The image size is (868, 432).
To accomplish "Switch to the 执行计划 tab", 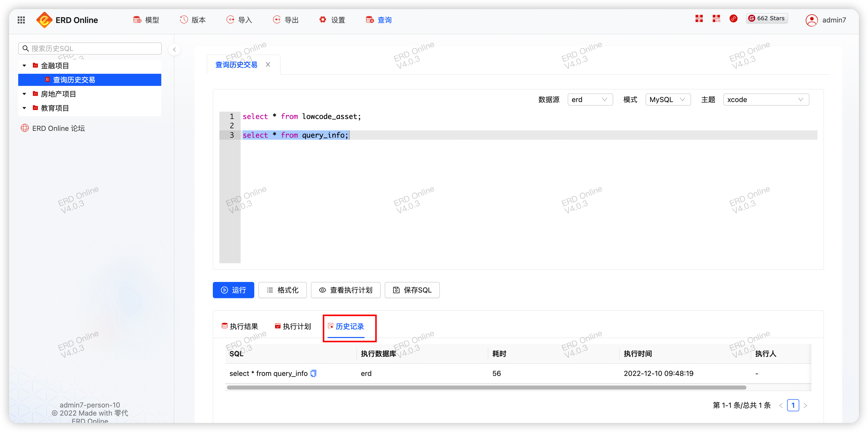I will point(293,326).
